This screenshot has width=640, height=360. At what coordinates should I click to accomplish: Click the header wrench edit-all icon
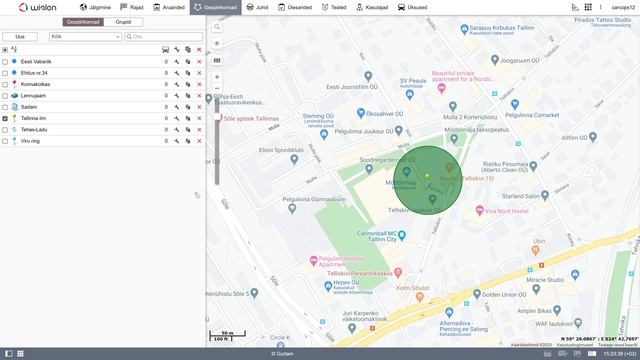point(176,50)
